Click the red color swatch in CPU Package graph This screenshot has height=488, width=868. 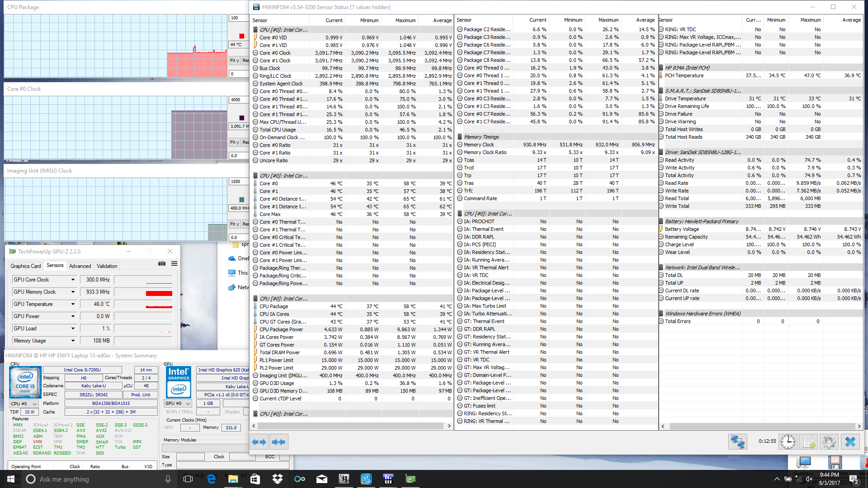[x=241, y=36]
